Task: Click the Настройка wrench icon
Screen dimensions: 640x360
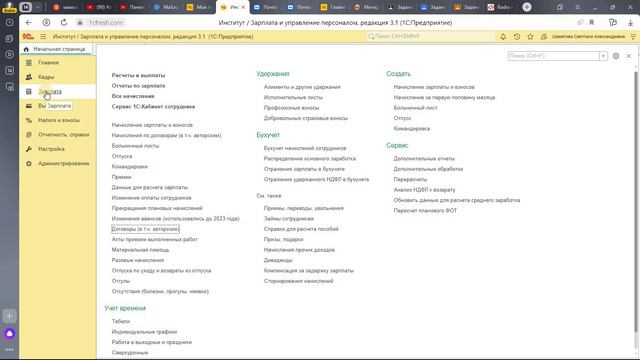Action: [x=29, y=149]
